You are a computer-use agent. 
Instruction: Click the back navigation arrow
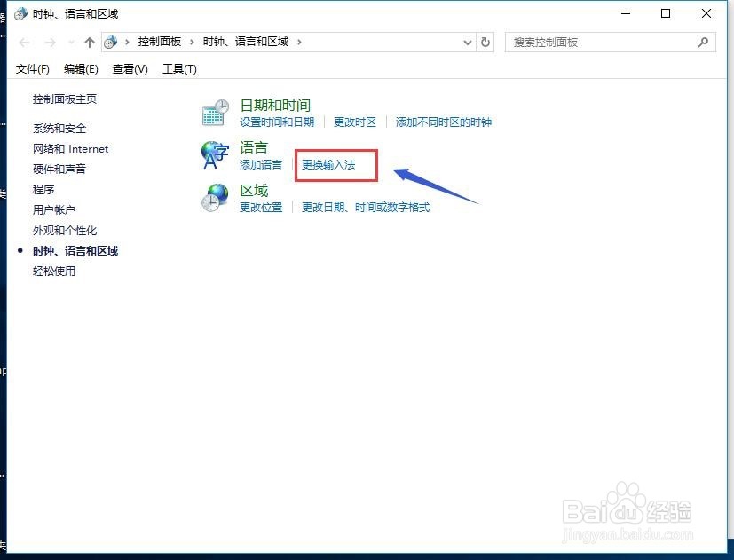click(23, 41)
